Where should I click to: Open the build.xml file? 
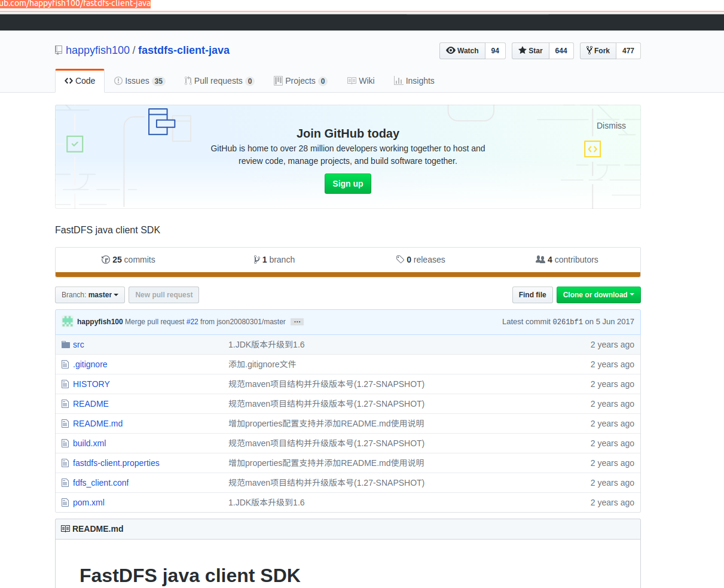click(x=90, y=443)
